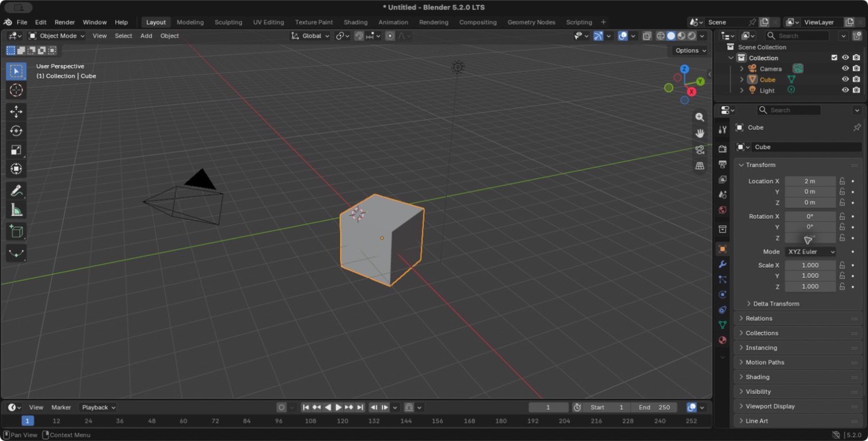Open the Scene properties tab

tap(723, 195)
